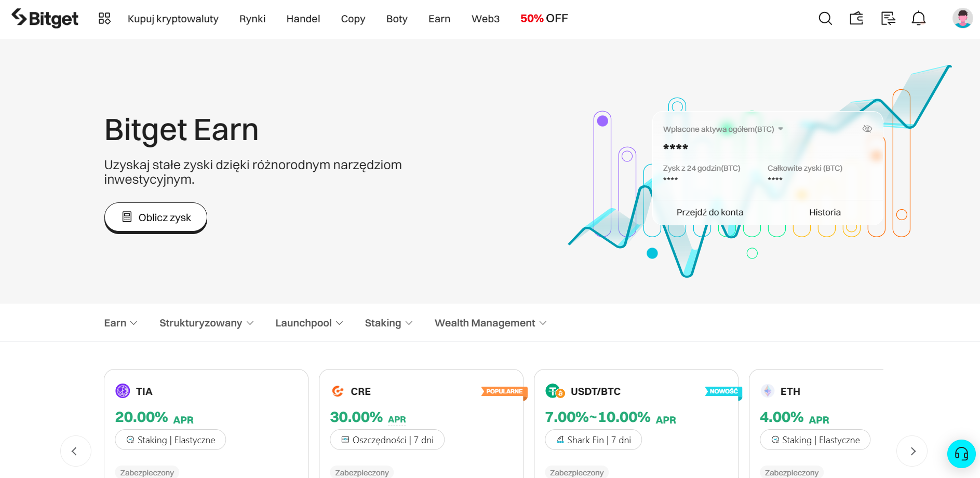Open the orders list icon

pyautogui.click(x=888, y=19)
